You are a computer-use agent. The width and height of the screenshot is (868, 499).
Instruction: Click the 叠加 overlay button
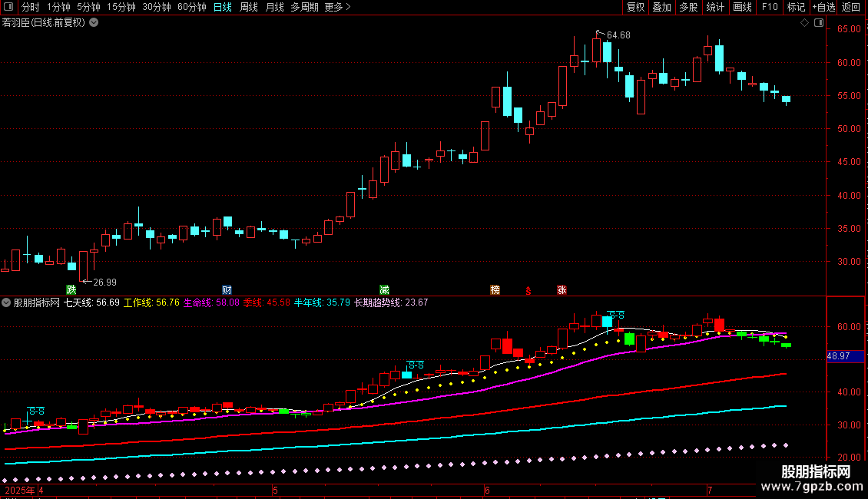(x=661, y=7)
